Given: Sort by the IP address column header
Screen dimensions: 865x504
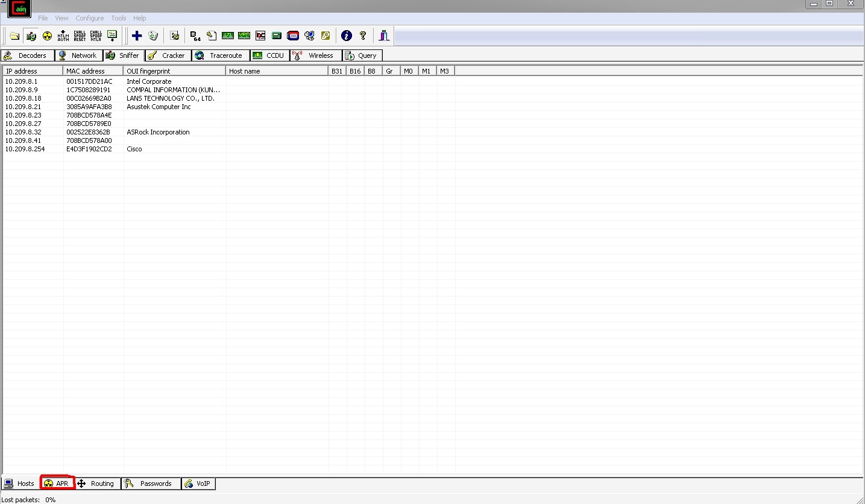Looking at the screenshot, I should (x=33, y=71).
